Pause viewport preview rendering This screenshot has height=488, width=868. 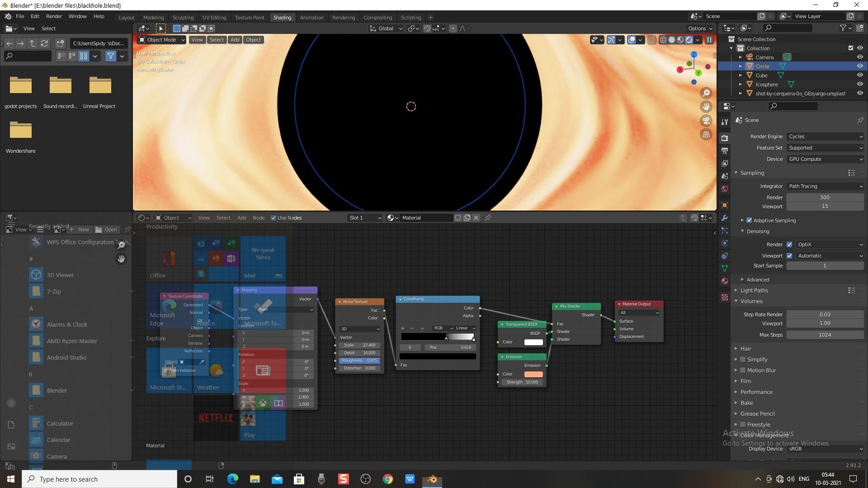pyautogui.click(x=709, y=40)
